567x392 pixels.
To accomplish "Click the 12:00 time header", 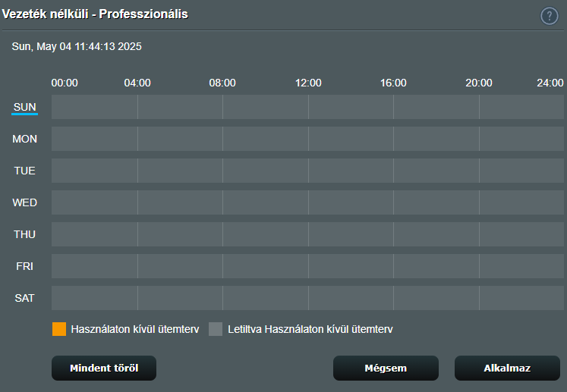I will 308,83.
